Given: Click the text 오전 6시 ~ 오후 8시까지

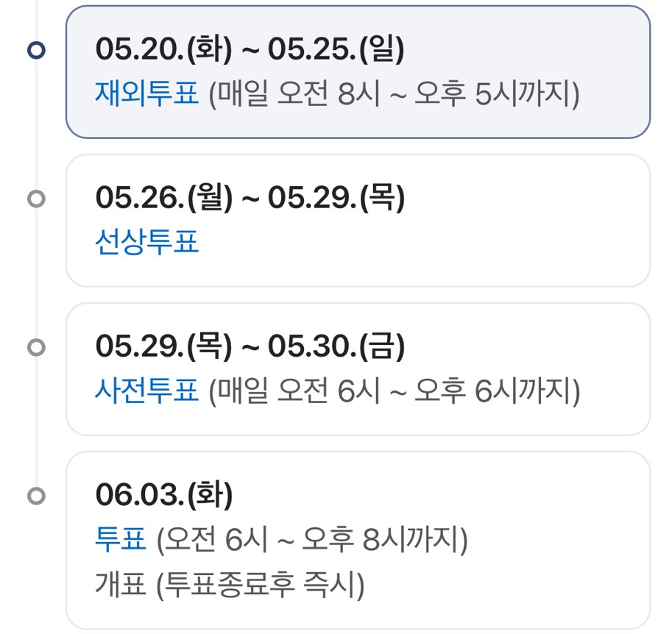Looking at the screenshot, I should 312,539.
